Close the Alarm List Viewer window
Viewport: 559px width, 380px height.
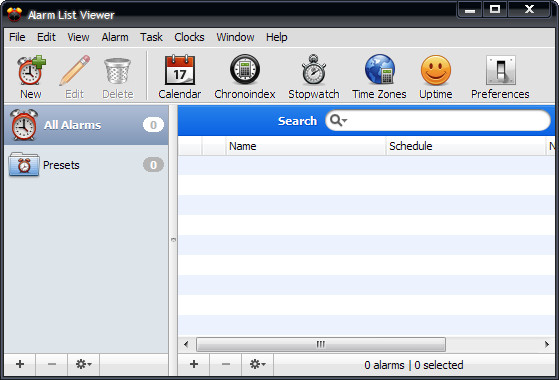pos(529,9)
